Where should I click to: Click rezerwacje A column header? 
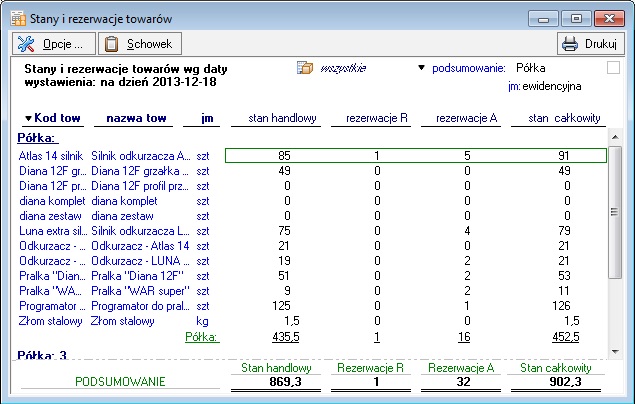pyautogui.click(x=466, y=118)
